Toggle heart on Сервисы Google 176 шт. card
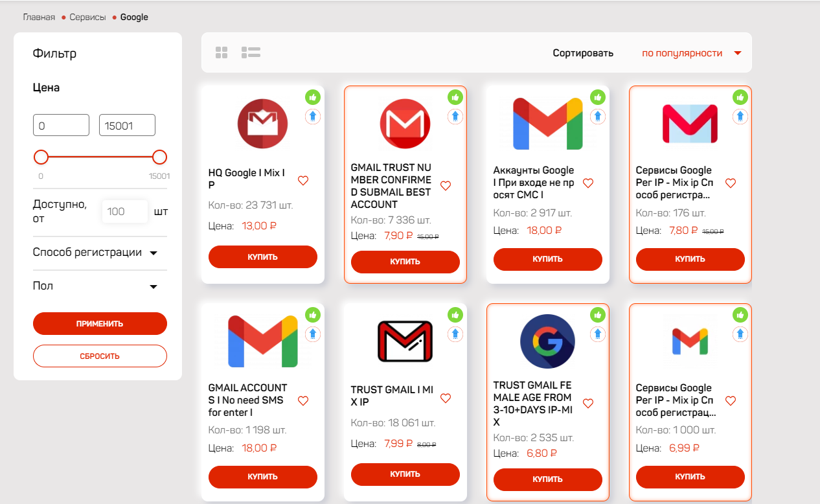 [x=731, y=183]
